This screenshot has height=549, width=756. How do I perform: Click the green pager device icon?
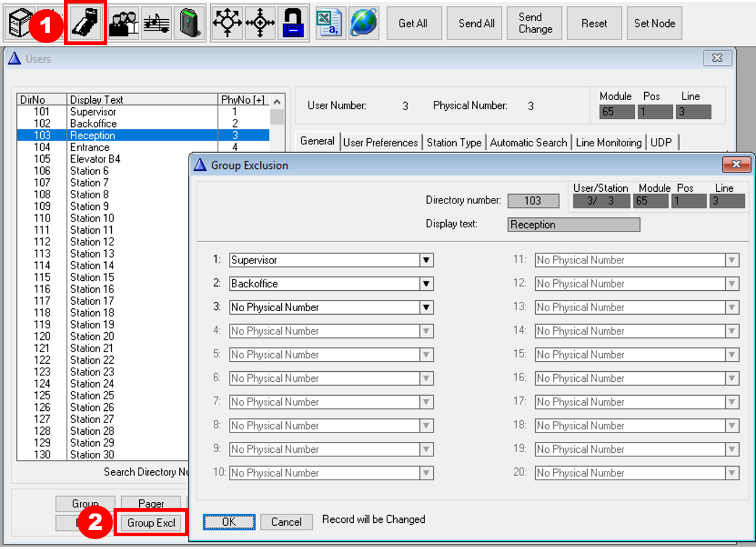coord(190,23)
